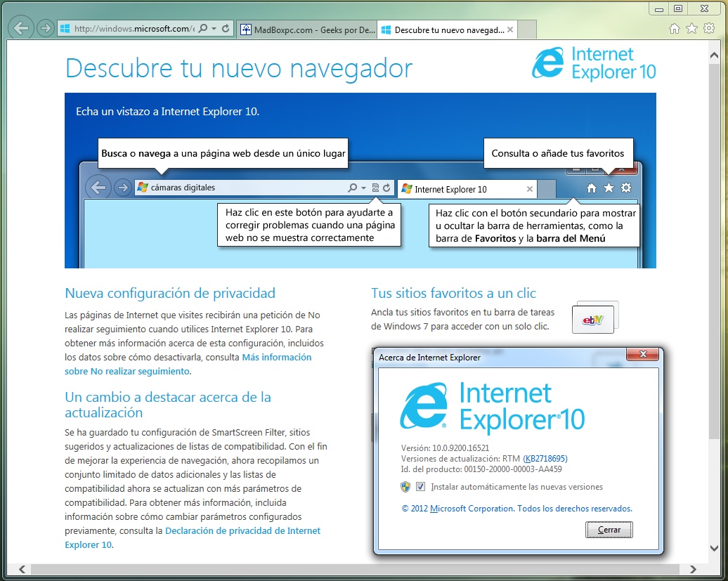Screen dimensions: 728x581
Task: Click 'Echa un vistazo a Internet Explorer 10.' text
Action: [168, 112]
